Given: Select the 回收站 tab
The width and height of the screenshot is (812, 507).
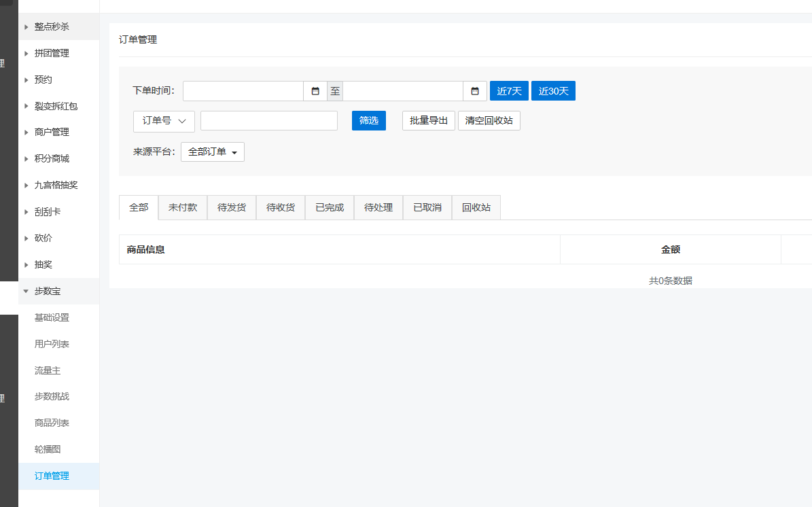Looking at the screenshot, I should tap(476, 208).
